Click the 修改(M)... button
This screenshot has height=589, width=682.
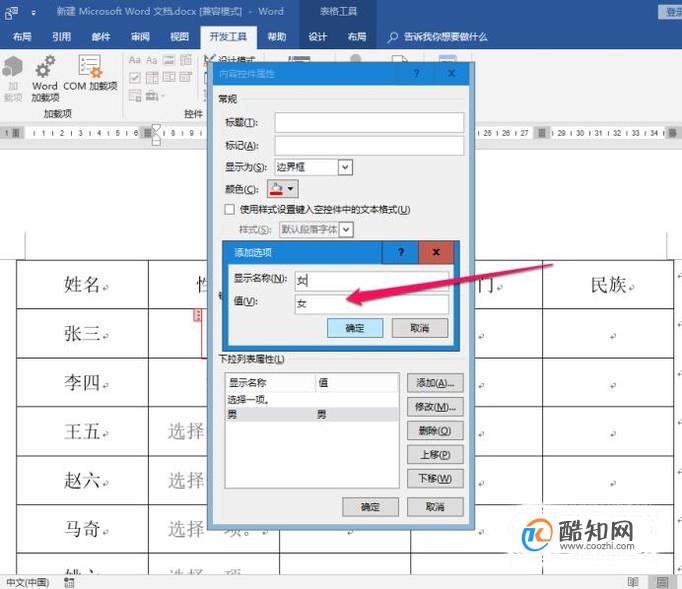435,407
